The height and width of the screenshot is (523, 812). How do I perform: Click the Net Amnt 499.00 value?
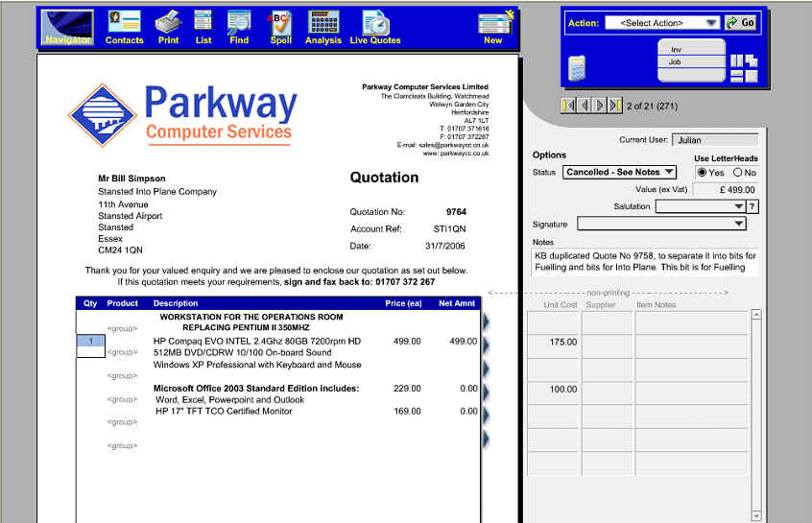tap(463, 342)
